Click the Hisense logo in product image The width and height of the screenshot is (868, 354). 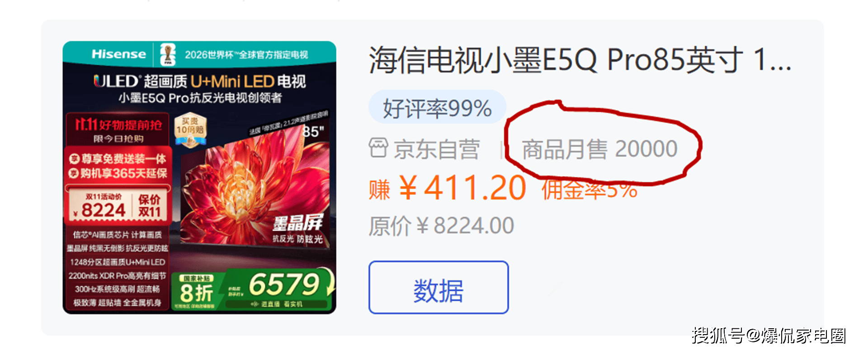(119, 54)
